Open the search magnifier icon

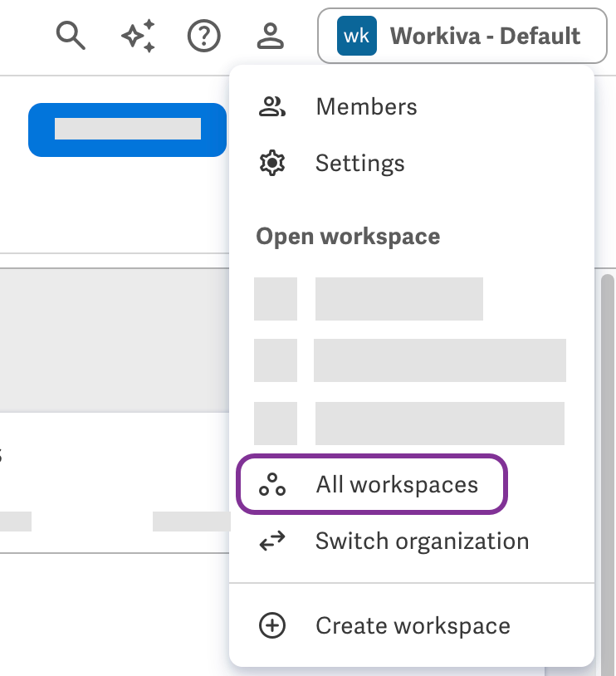point(71,36)
